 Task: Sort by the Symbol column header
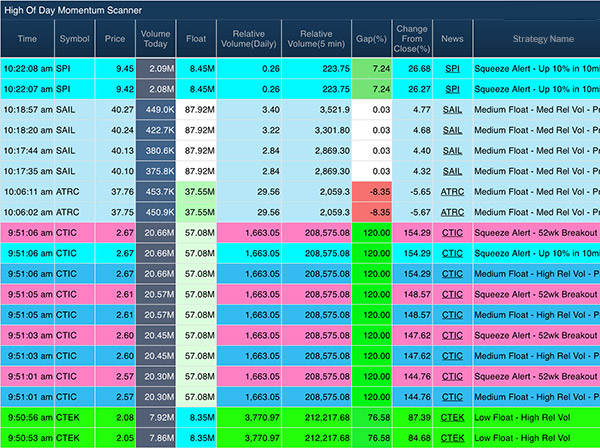(x=75, y=39)
